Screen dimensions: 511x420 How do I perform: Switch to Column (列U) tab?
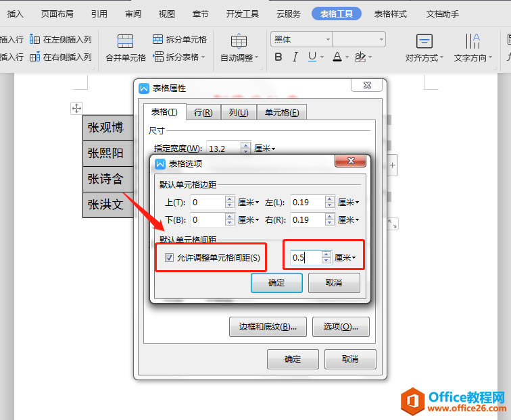239,113
